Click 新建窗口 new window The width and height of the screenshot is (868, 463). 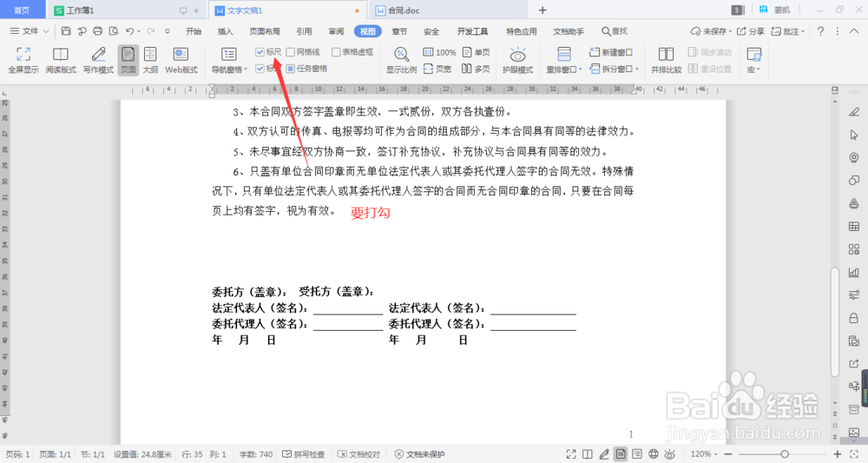610,52
